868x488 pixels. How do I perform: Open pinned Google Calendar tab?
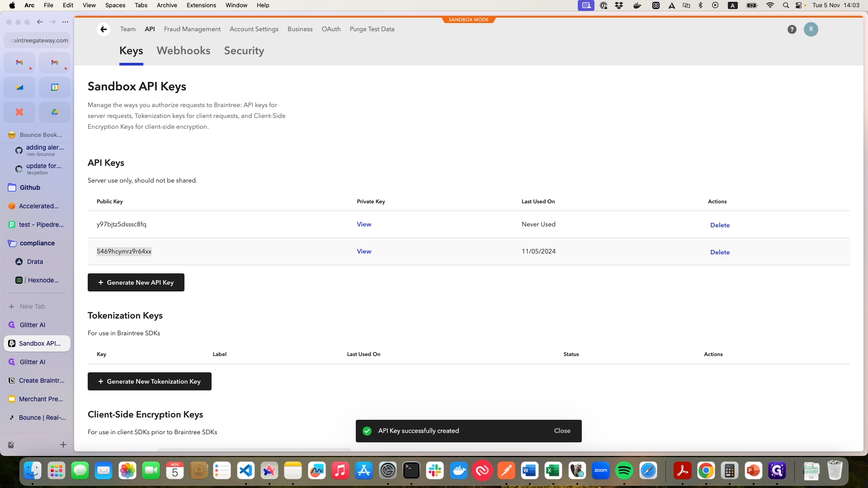click(x=55, y=87)
